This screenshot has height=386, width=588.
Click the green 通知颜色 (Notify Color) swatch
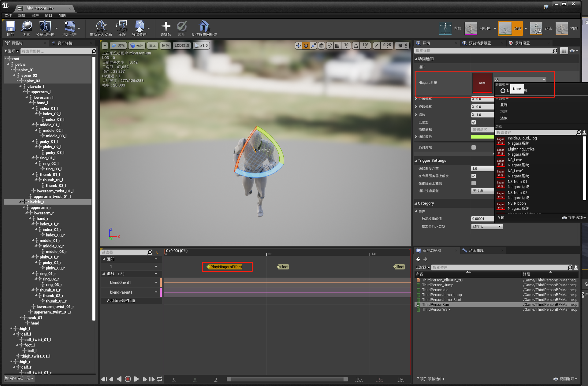482,137
